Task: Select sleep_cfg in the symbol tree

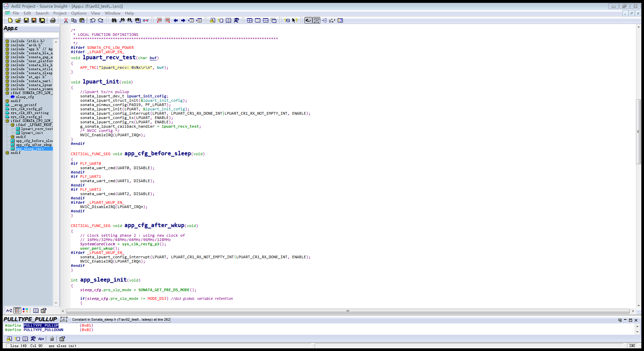Action: (25, 97)
